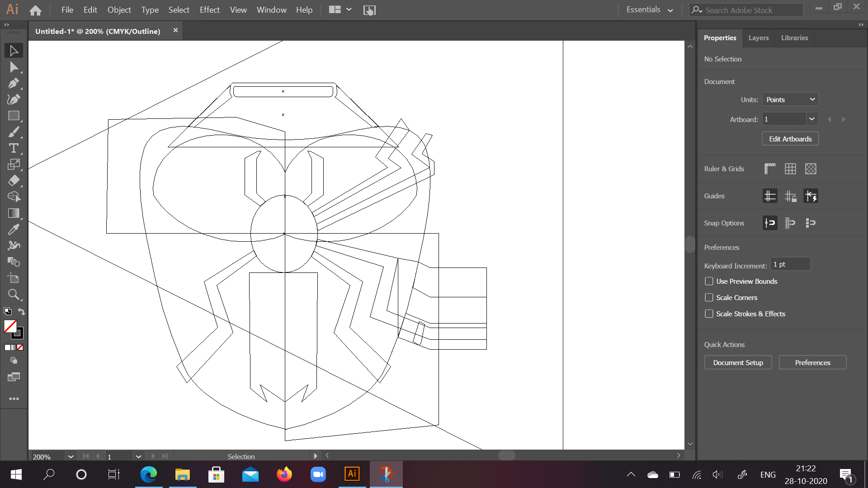868x488 pixels.
Task: Open the zoom level dropdown
Action: pyautogui.click(x=71, y=456)
